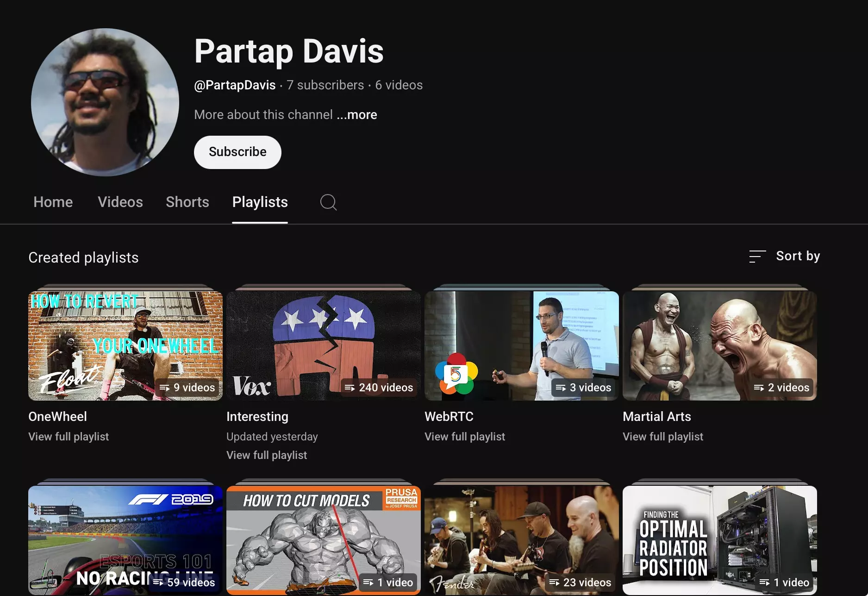Click the '7 subscribers' text
The height and width of the screenshot is (596, 868).
click(x=325, y=85)
